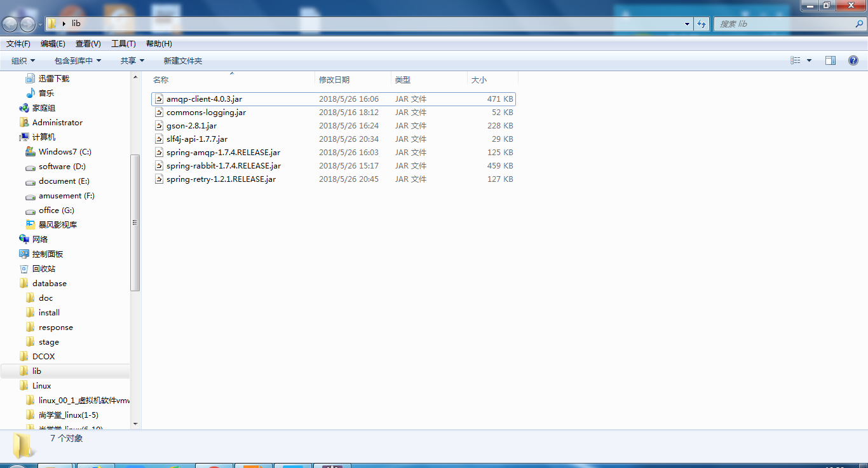Click the office (G:) drive icon
868x468 pixels.
click(x=30, y=210)
